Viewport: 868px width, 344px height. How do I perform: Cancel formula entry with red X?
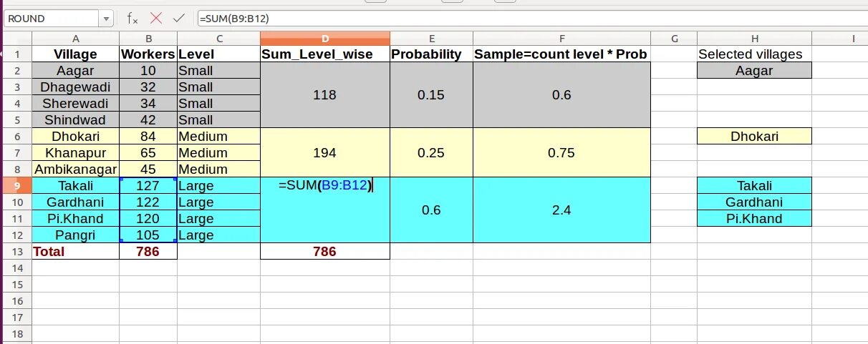point(156,19)
